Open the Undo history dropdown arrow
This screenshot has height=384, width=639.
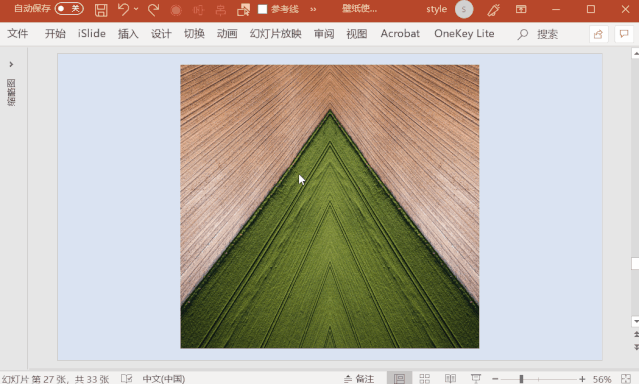136,9
